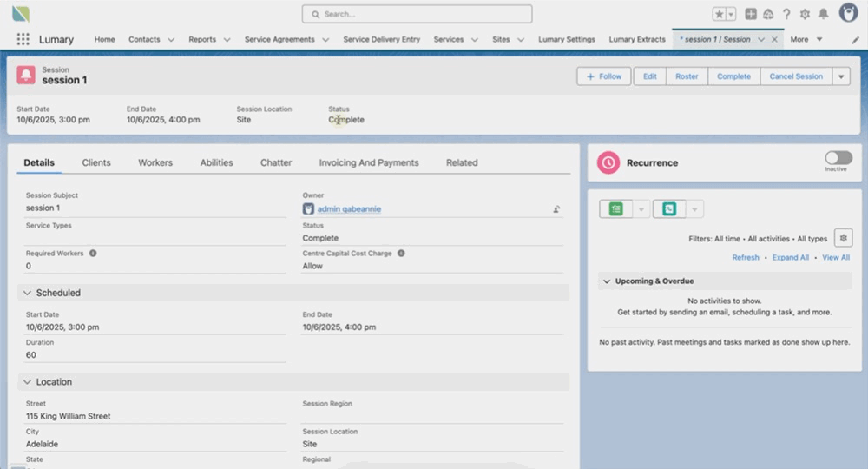The width and height of the screenshot is (868, 469).
Task: Click the View All link
Action: click(836, 257)
